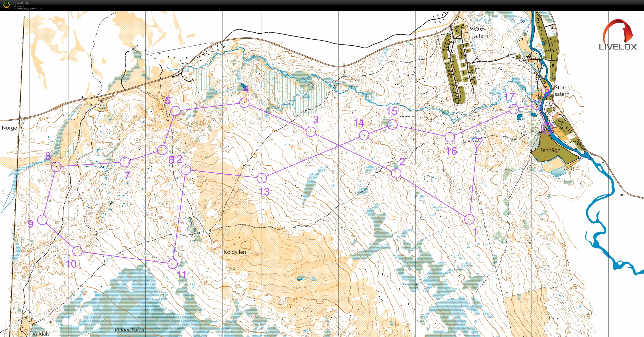Viewport: 644px width, 337px height.
Task: Select control circle 17
Action: 514,109
